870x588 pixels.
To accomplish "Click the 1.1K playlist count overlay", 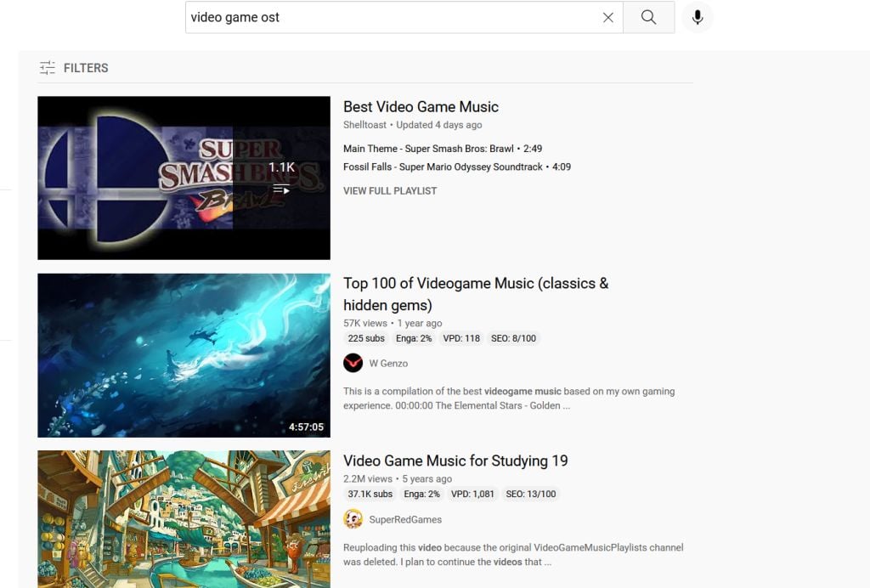I will tap(281, 167).
